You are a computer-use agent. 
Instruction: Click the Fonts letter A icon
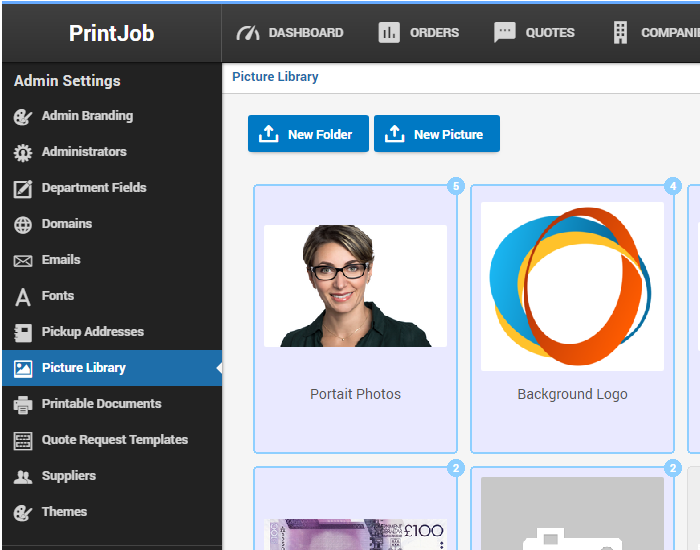tap(22, 297)
